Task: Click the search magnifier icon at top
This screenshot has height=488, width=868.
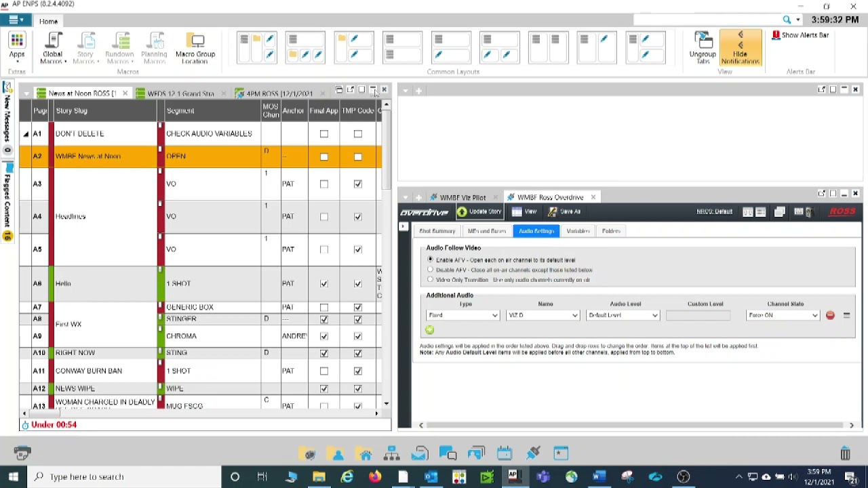Action: pos(787,20)
